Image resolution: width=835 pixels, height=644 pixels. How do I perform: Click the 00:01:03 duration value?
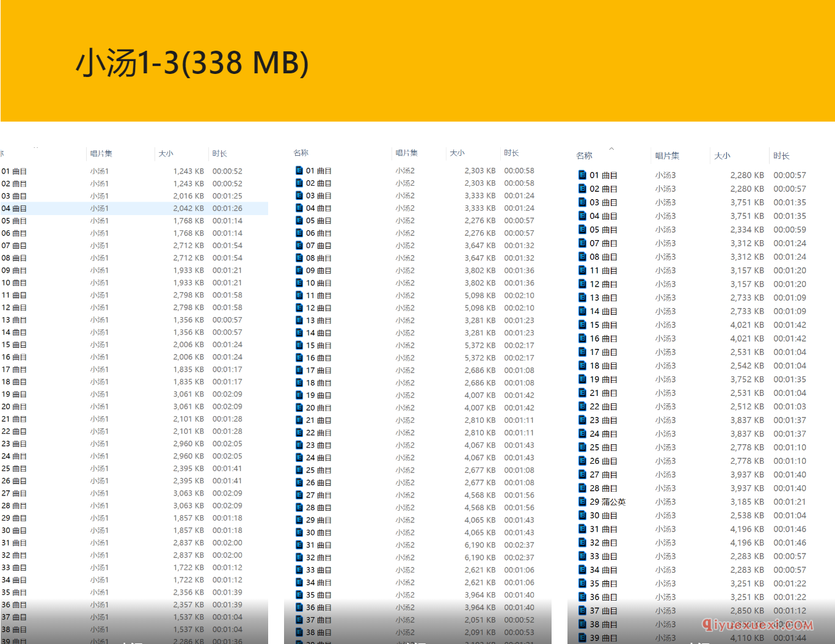(x=790, y=406)
